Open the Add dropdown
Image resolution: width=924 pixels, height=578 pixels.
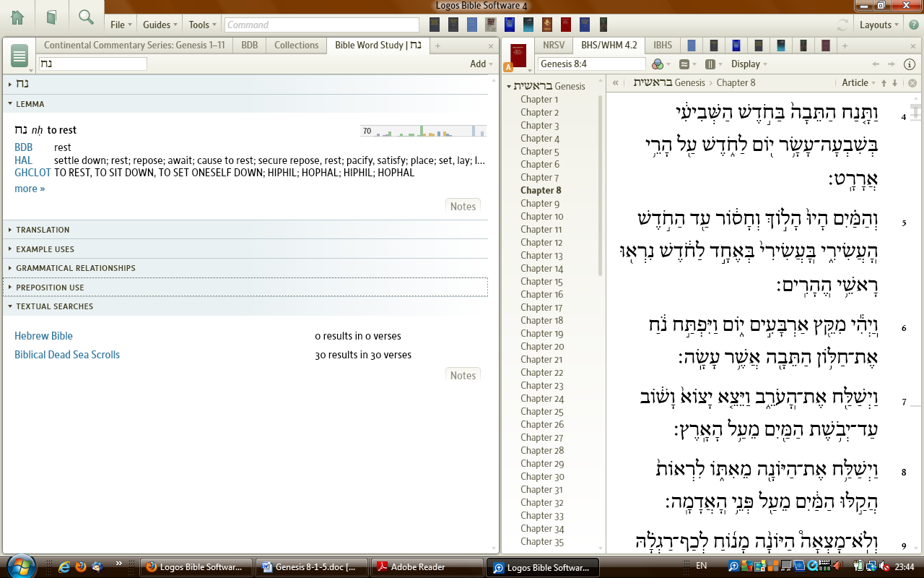(x=481, y=64)
